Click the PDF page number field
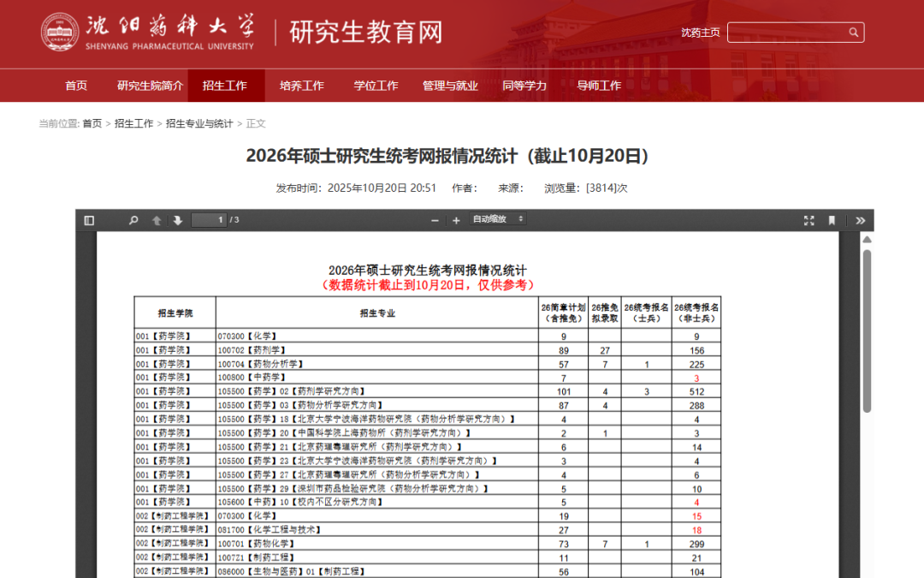This screenshot has width=924, height=578. point(208,220)
